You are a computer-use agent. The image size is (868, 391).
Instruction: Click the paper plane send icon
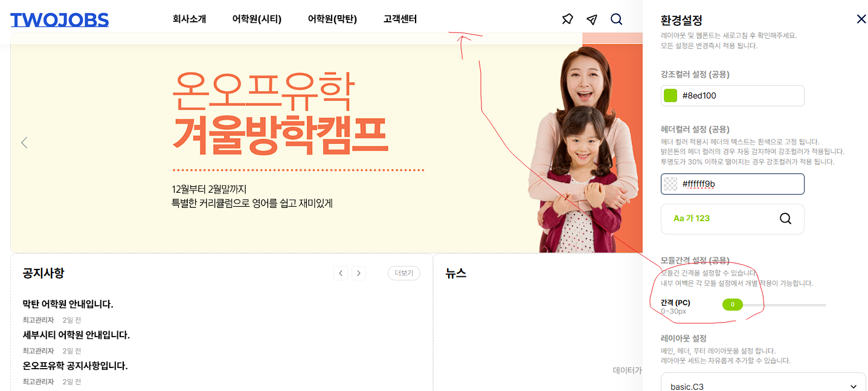coord(592,19)
